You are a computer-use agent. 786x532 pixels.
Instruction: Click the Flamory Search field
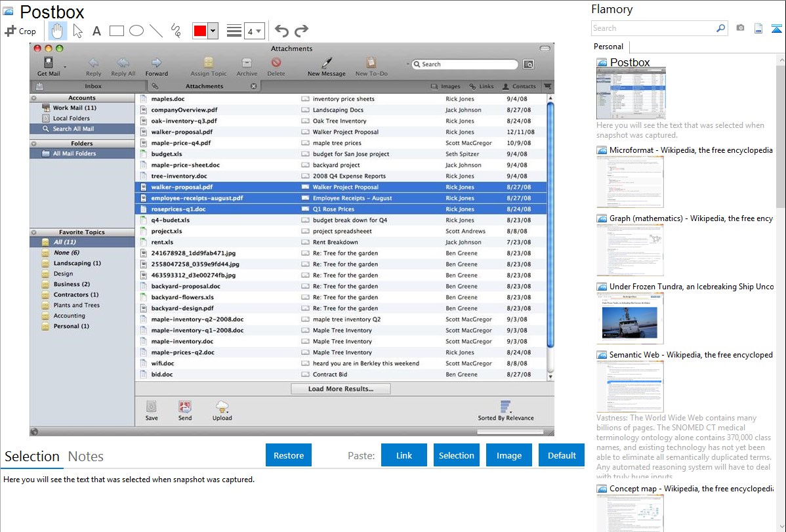click(653, 29)
